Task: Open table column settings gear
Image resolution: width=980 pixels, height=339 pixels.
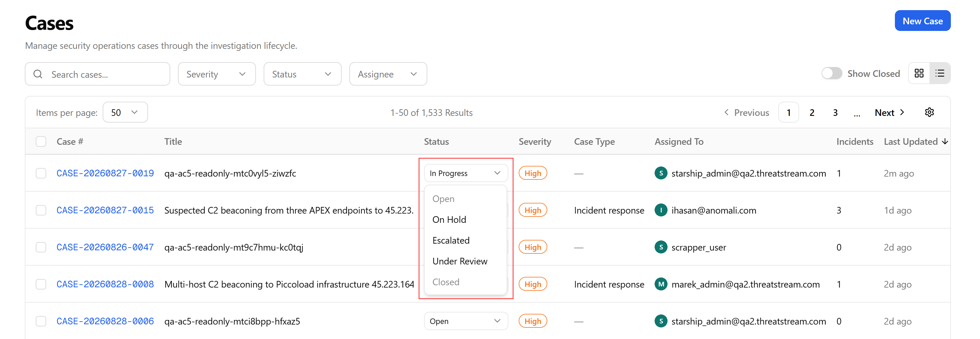Action: tap(930, 112)
